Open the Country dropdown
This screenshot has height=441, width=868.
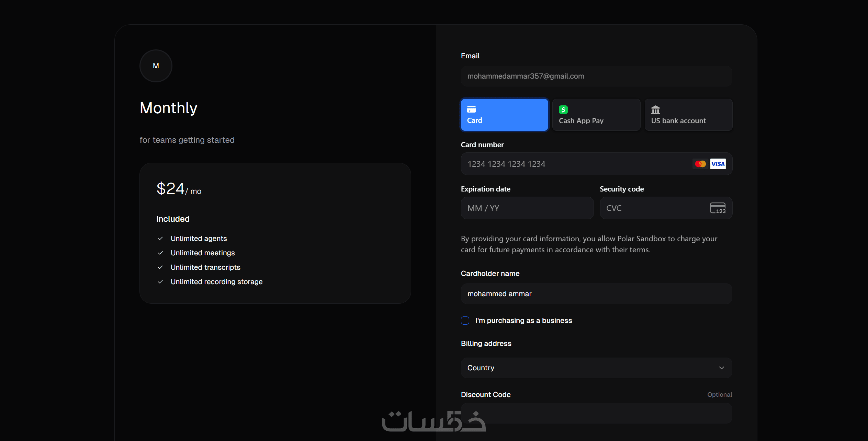pos(584,368)
